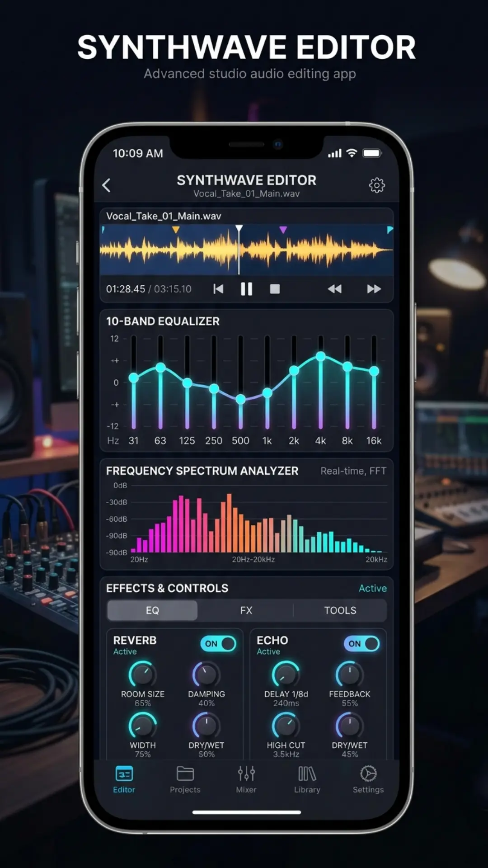Switch to the FX tab
The image size is (488, 868).
pyautogui.click(x=246, y=610)
